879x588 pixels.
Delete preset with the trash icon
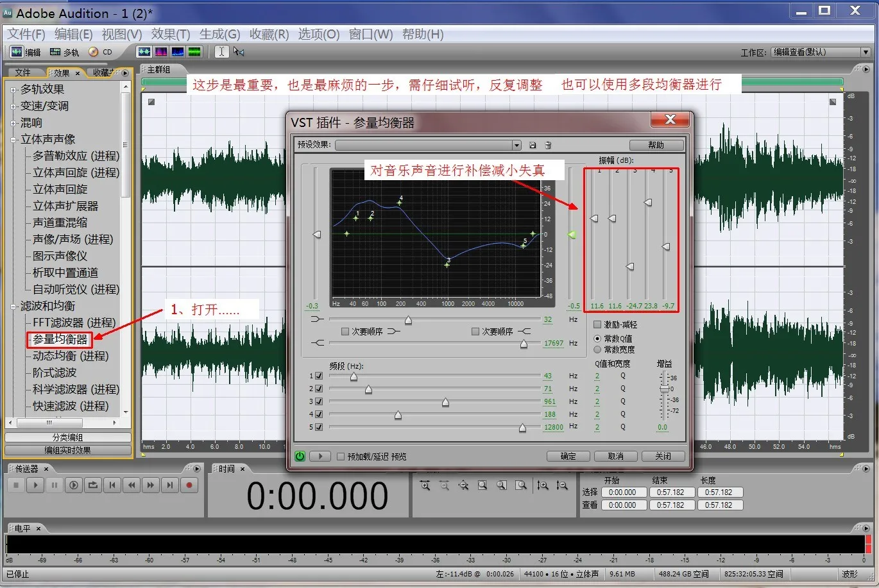[549, 145]
